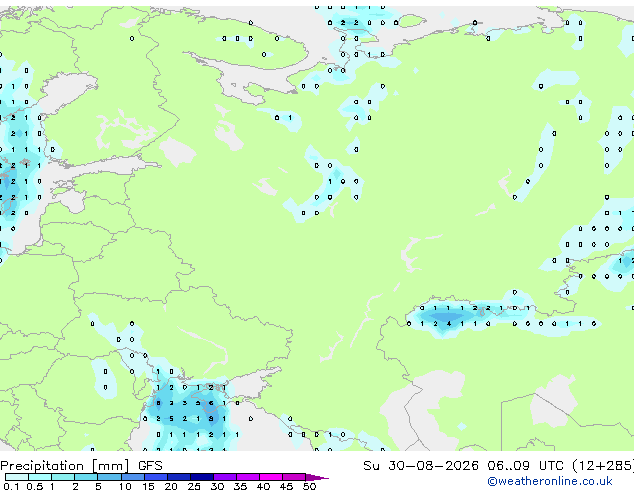Screen dimensions: 634x490
Task: Click the '45' legend scale label
Action: [x=286, y=486]
